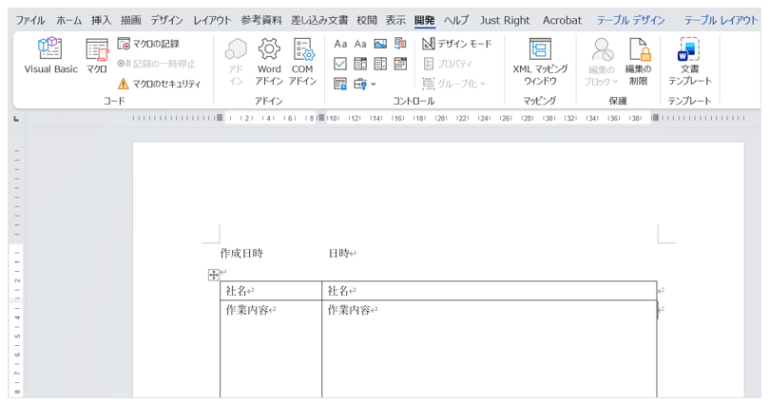The height and width of the screenshot is (404, 770).
Task: Switch to the 参考資料 tab
Action: [x=261, y=20]
